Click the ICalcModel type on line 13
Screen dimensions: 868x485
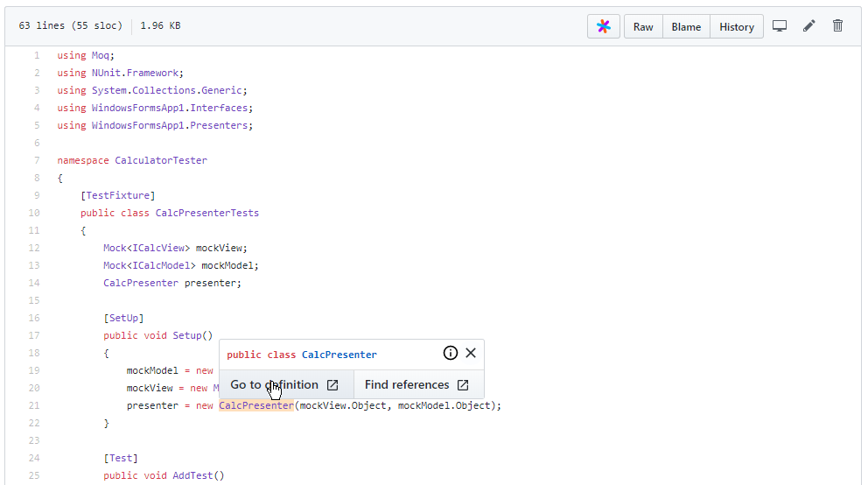(x=164, y=265)
